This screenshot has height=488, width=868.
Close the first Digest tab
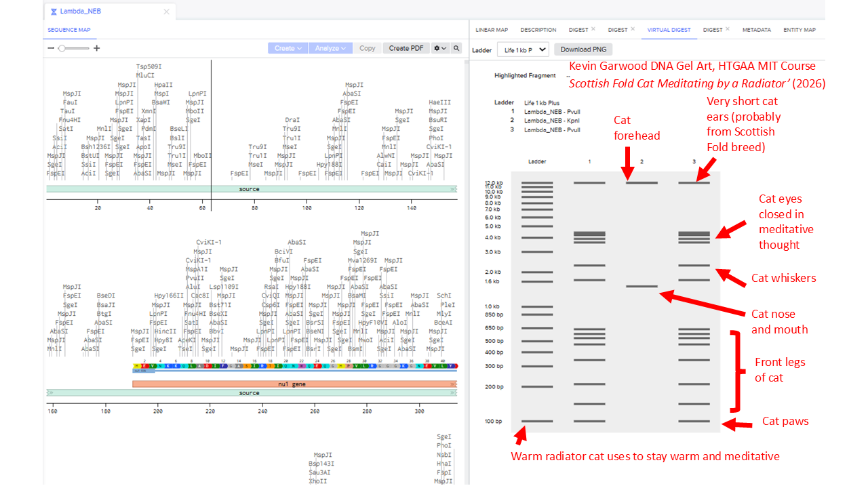point(593,29)
